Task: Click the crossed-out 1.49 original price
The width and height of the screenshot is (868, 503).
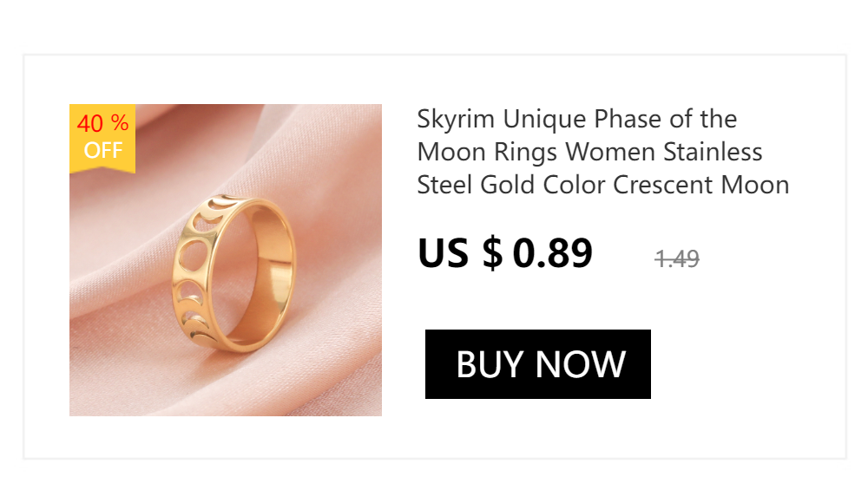Action: point(677,258)
